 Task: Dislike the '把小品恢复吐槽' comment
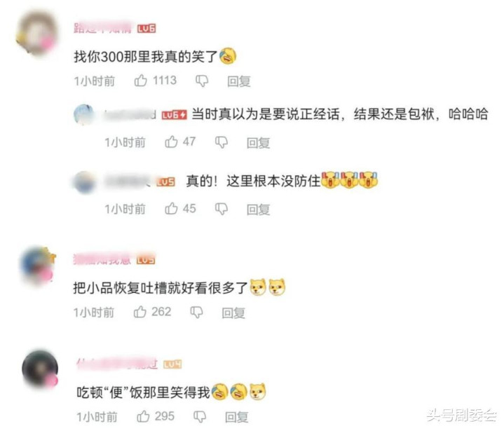(196, 312)
